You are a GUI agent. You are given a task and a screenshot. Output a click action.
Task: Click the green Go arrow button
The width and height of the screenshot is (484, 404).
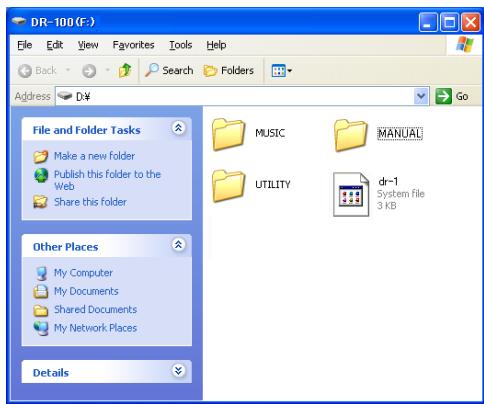[444, 96]
